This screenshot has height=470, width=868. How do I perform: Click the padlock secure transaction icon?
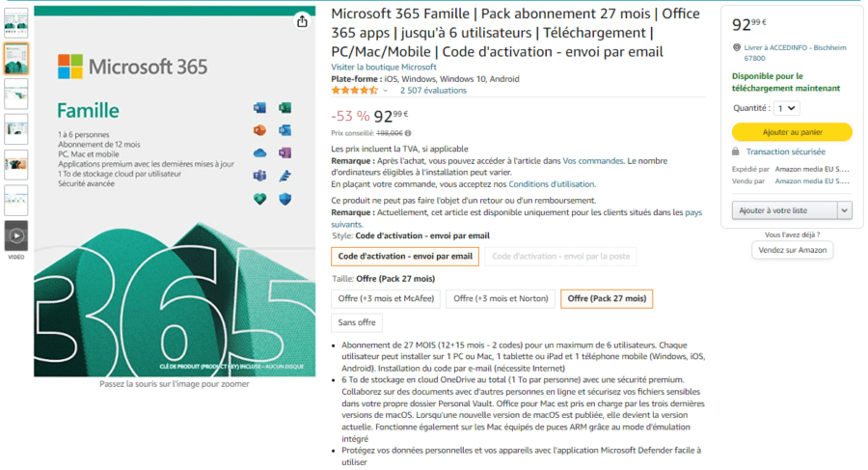[736, 152]
